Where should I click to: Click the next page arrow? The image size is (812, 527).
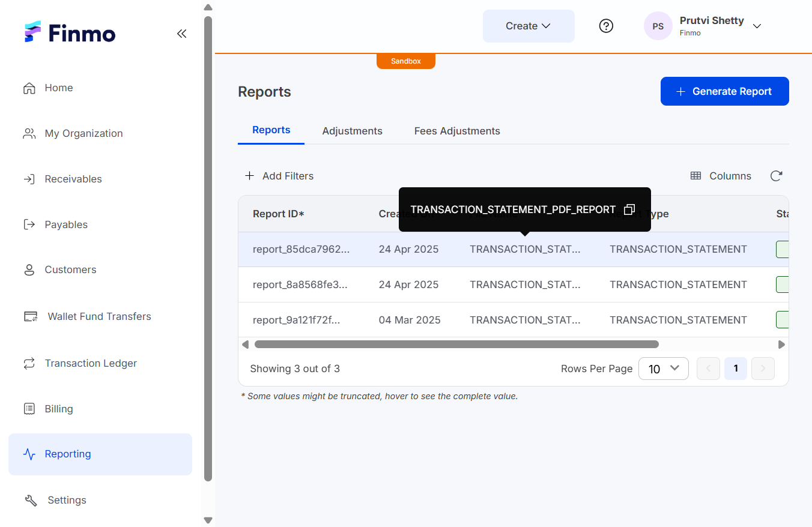[763, 369]
